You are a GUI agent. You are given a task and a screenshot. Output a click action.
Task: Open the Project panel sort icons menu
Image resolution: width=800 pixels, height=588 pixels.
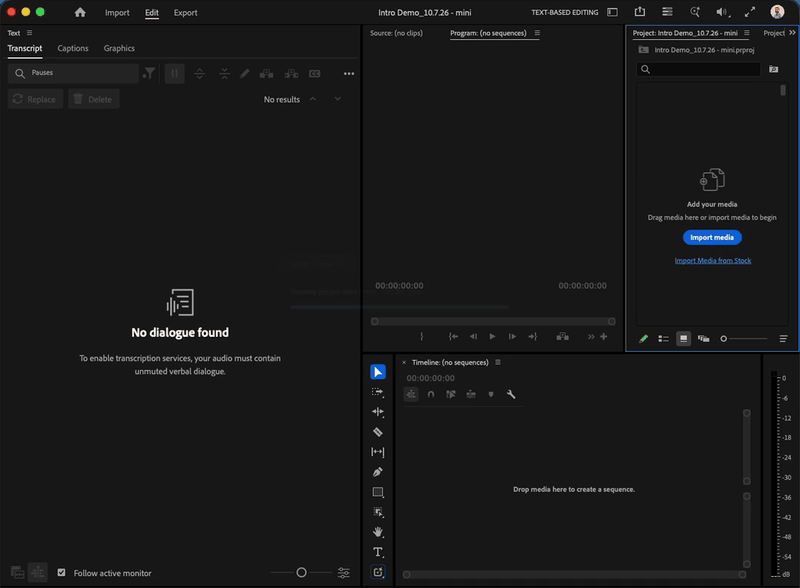tap(783, 338)
